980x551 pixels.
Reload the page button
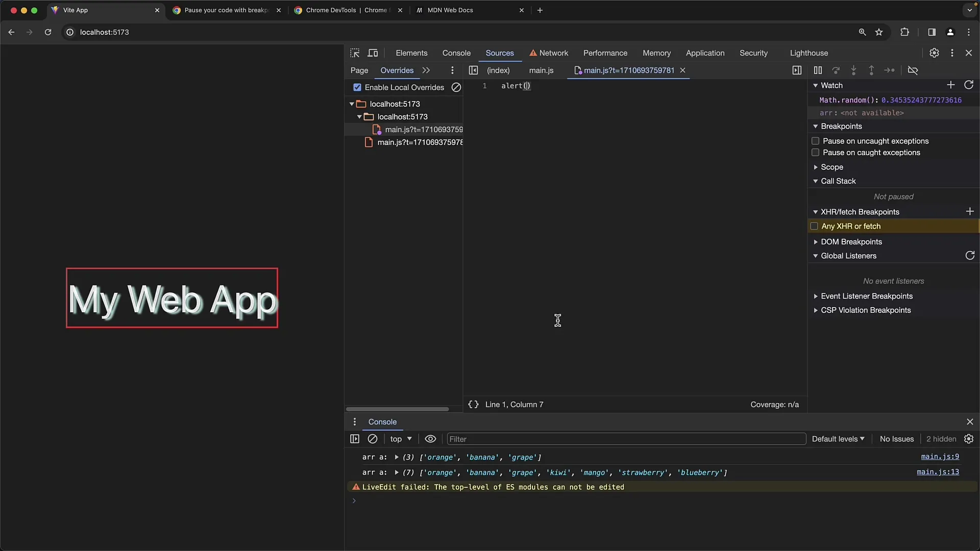point(48,32)
